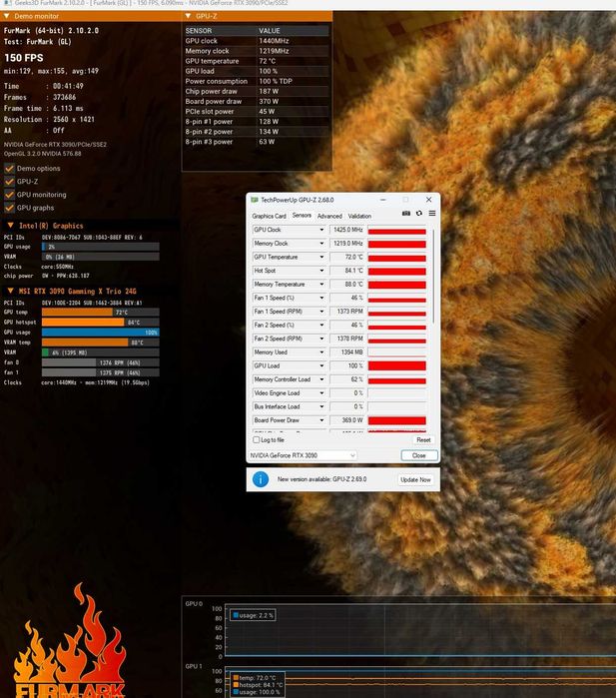Click the Board power draw 370 W row
The image size is (616, 698).
click(257, 102)
